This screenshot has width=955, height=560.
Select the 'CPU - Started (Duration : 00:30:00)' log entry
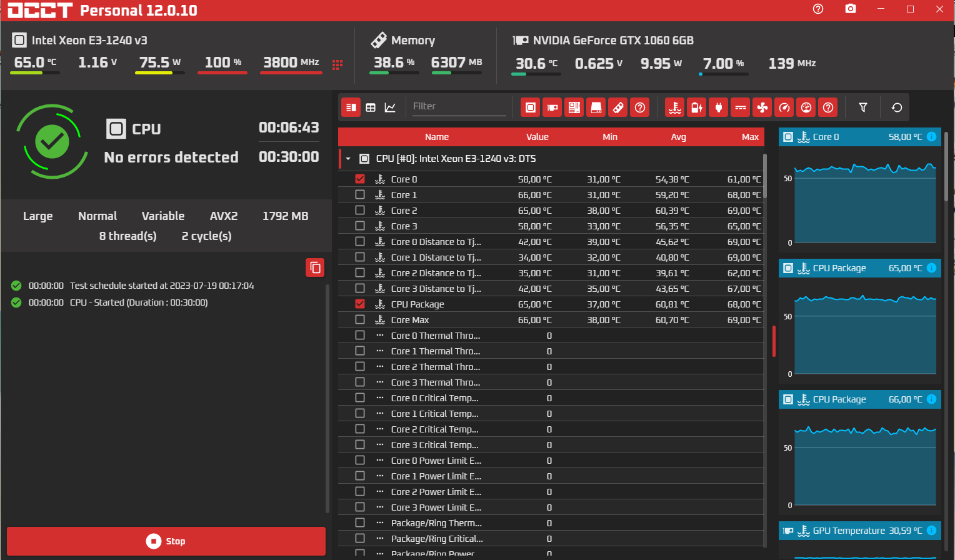coord(139,302)
